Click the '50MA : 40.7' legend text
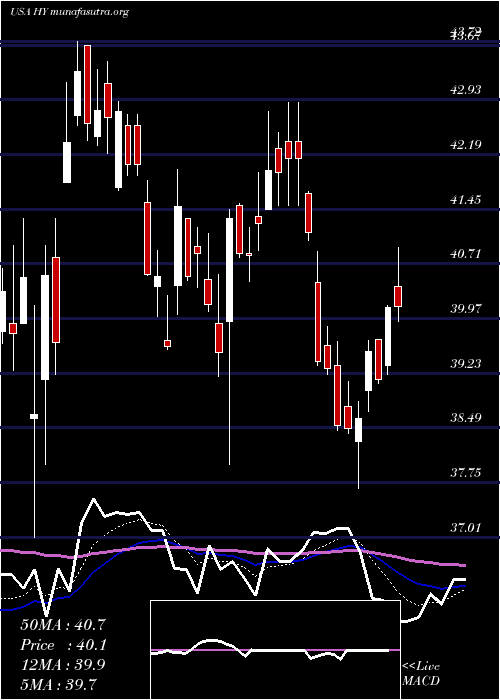This screenshot has height=700, width=500. pyautogui.click(x=63, y=625)
